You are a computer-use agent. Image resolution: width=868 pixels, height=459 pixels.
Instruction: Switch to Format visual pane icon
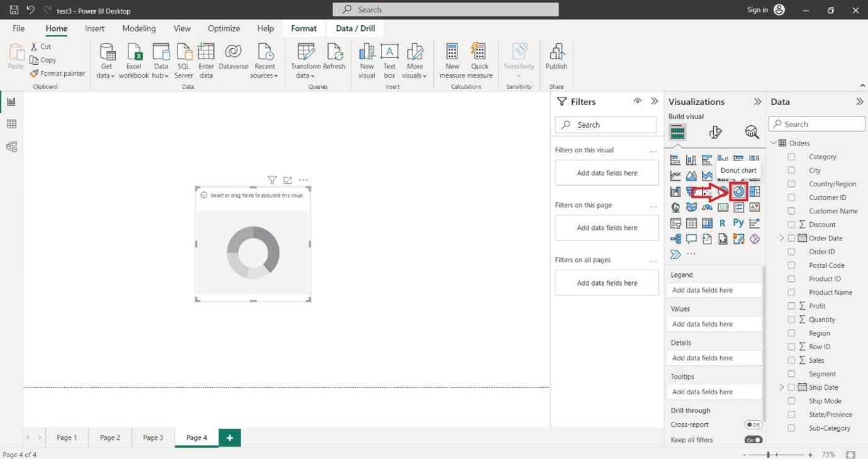[x=715, y=132]
